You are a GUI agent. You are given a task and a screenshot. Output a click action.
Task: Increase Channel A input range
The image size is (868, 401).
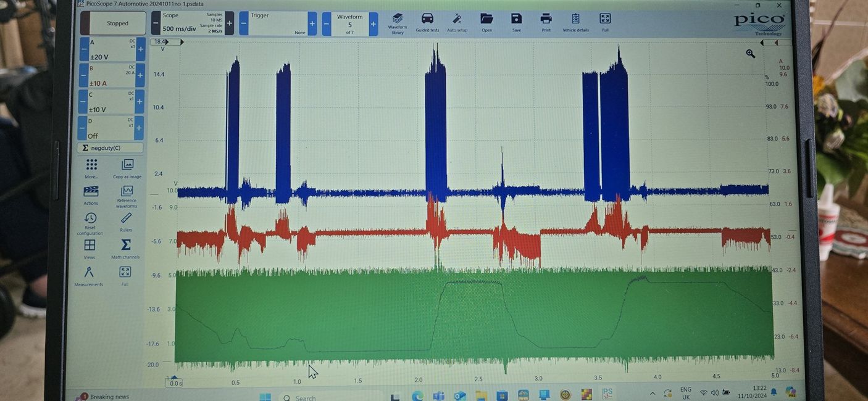click(x=141, y=49)
